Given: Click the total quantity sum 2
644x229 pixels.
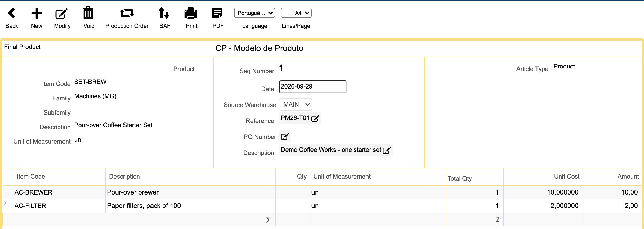Looking at the screenshot, I should 497,219.
